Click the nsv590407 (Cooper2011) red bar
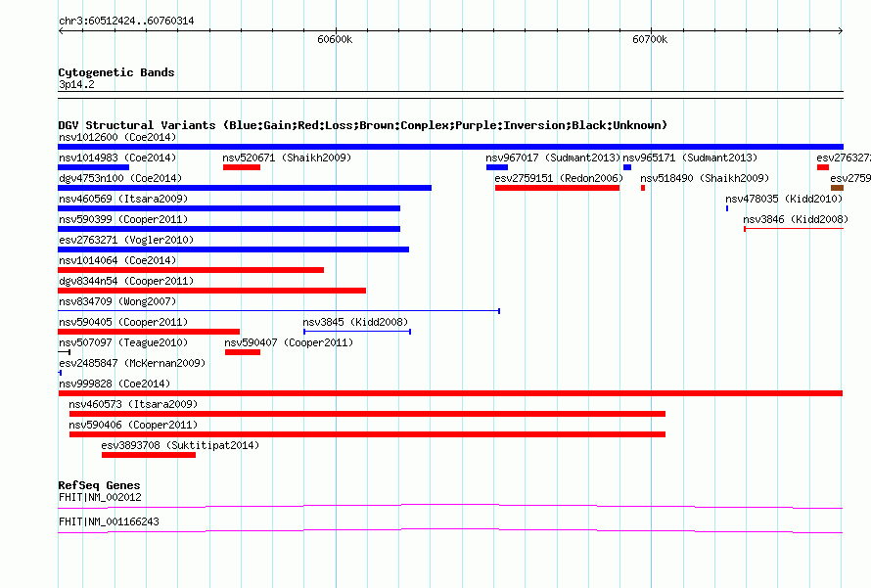871x588 pixels. [x=243, y=352]
